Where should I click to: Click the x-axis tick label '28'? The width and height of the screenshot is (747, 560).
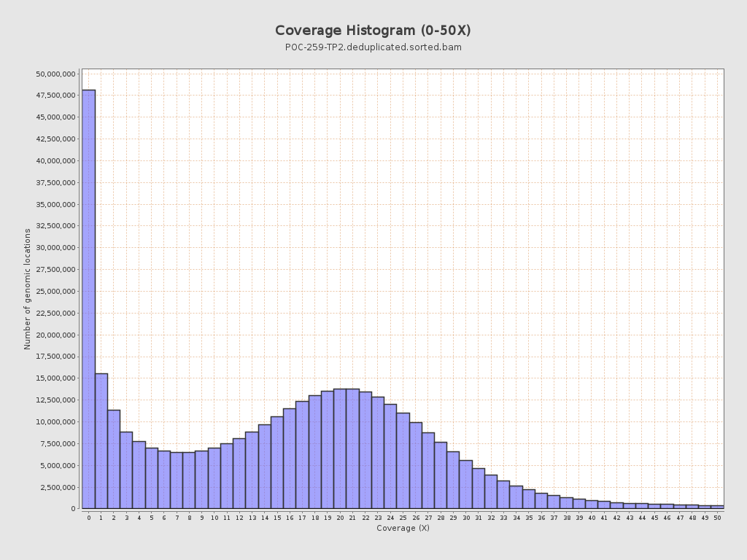(x=441, y=518)
